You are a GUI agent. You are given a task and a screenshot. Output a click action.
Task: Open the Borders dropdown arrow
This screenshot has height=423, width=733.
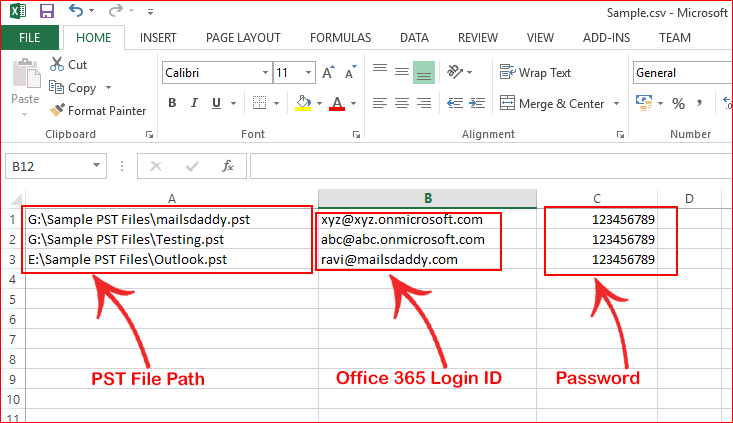pos(276,103)
